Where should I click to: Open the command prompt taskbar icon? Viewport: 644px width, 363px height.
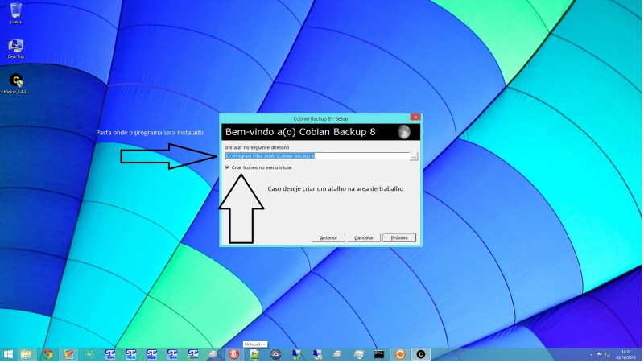click(x=379, y=354)
